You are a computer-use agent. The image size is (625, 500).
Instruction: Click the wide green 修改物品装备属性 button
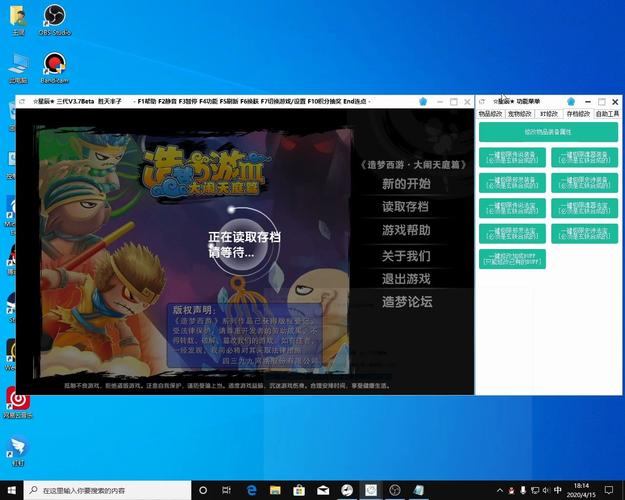pos(548,132)
